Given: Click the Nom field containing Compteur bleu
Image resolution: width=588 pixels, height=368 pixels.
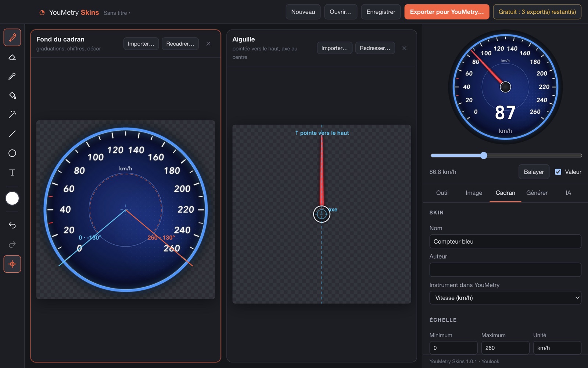Looking at the screenshot, I should [x=505, y=241].
